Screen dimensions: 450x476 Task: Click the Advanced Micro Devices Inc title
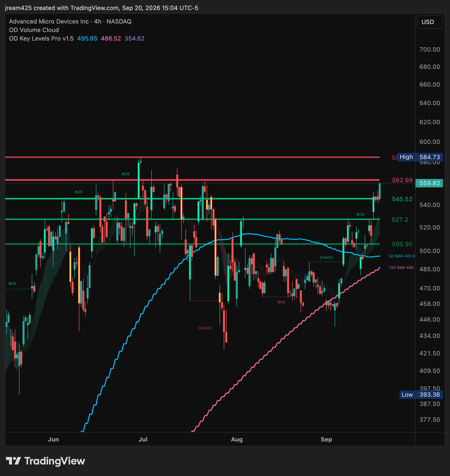point(49,22)
